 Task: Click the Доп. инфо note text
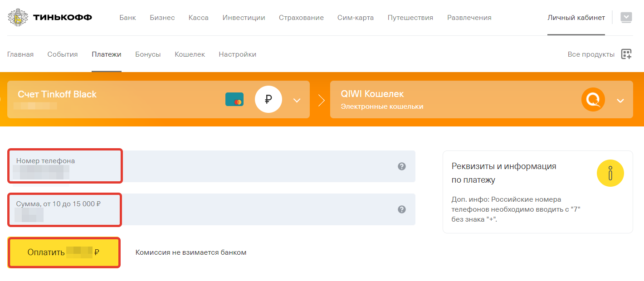(x=516, y=209)
